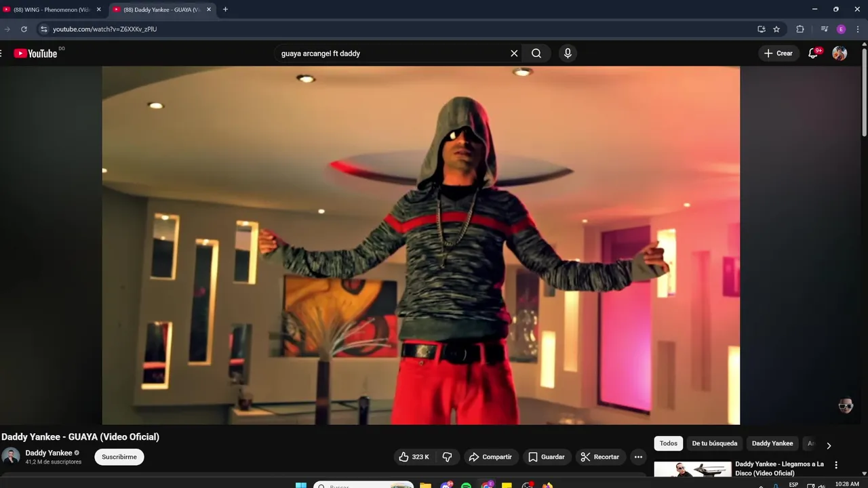This screenshot has height=488, width=868.
Task: Open a new browser tab
Action: [x=225, y=9]
